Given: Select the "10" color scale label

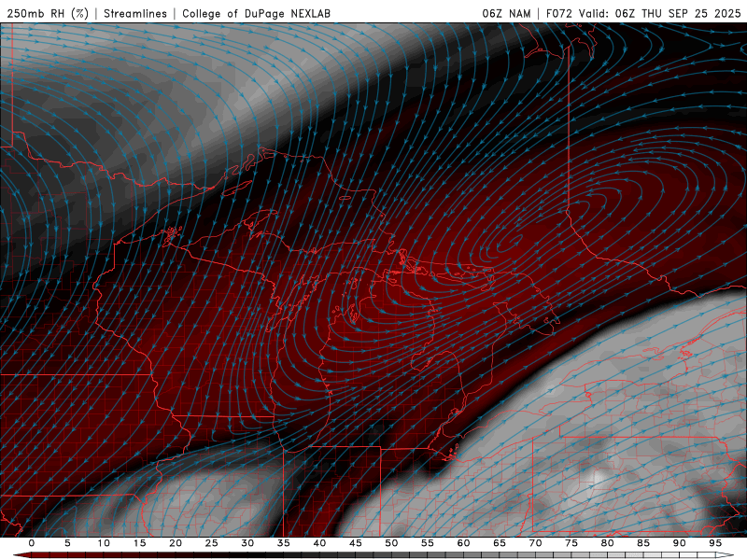Looking at the screenshot, I should tap(104, 543).
